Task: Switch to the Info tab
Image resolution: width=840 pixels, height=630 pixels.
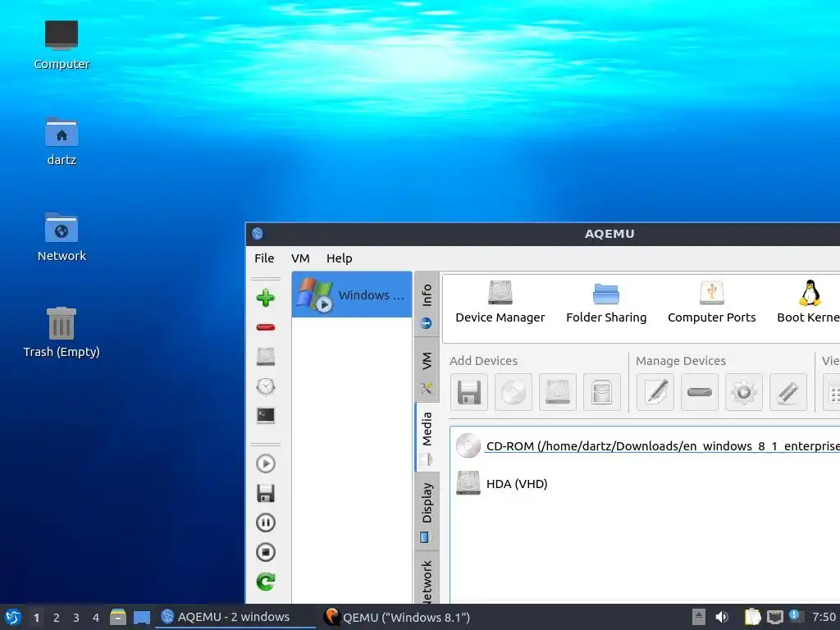Action: (427, 304)
